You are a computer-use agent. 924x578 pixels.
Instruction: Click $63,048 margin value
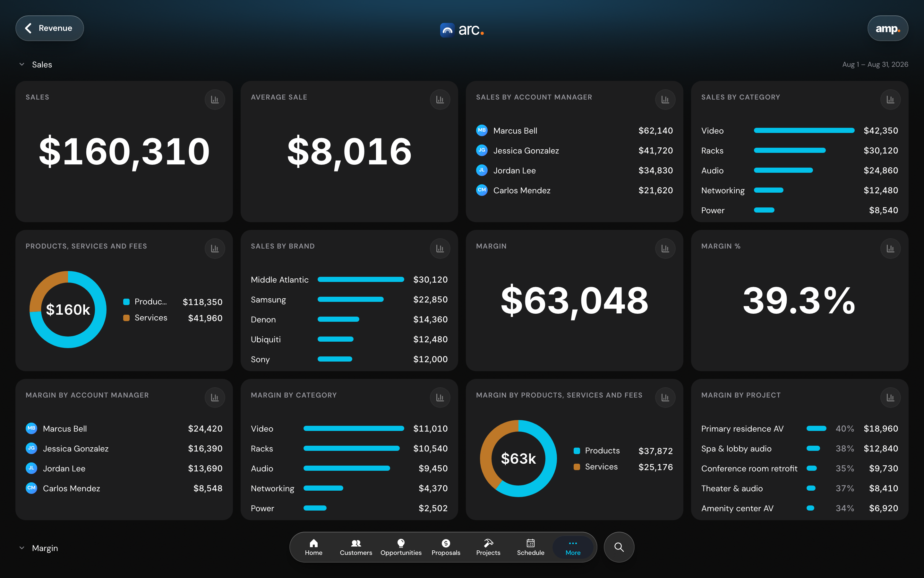tap(574, 301)
